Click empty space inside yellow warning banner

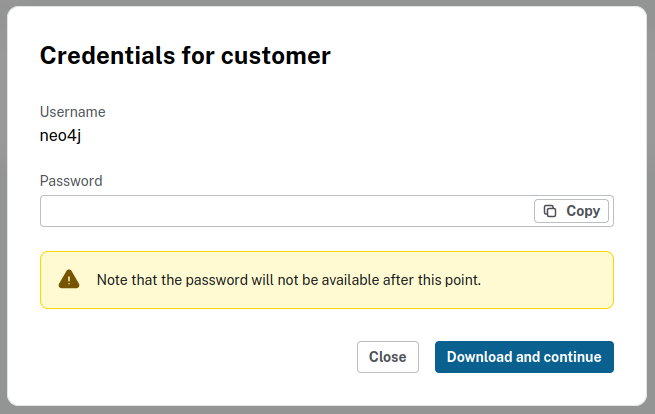pos(550,279)
